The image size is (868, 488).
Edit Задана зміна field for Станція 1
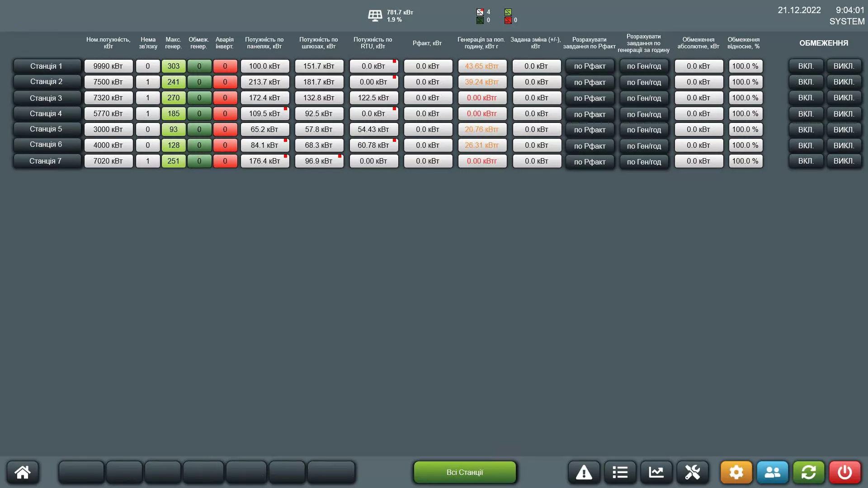coord(537,66)
